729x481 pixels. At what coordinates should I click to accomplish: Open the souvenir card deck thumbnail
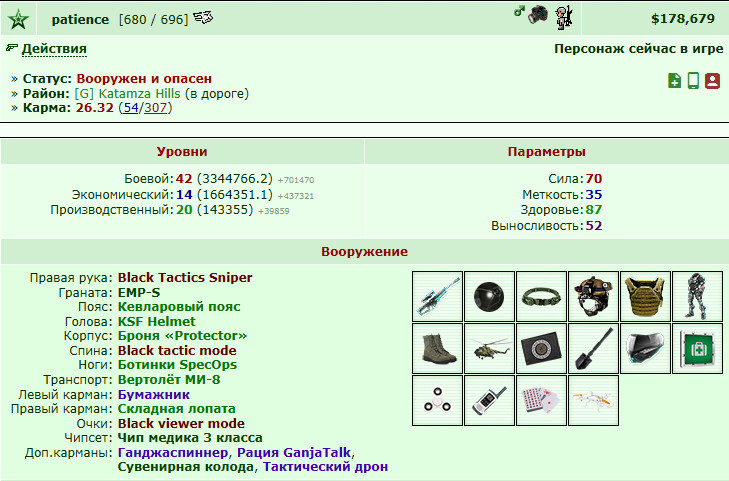(x=541, y=401)
